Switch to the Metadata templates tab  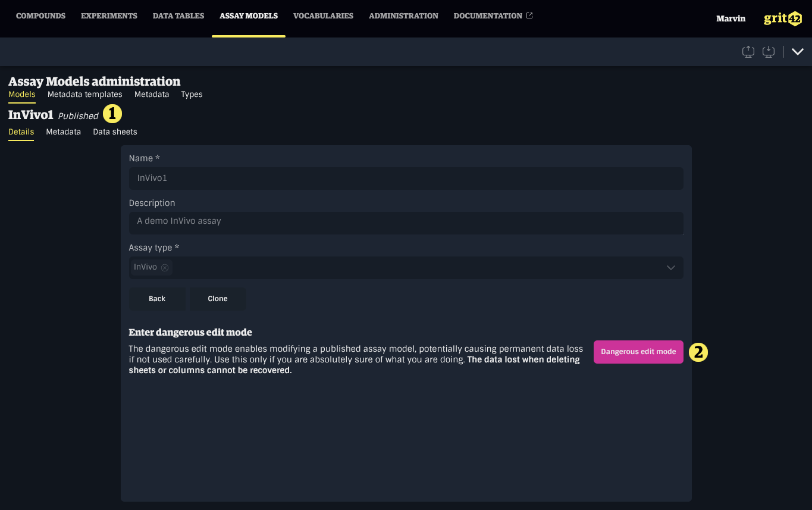click(85, 94)
